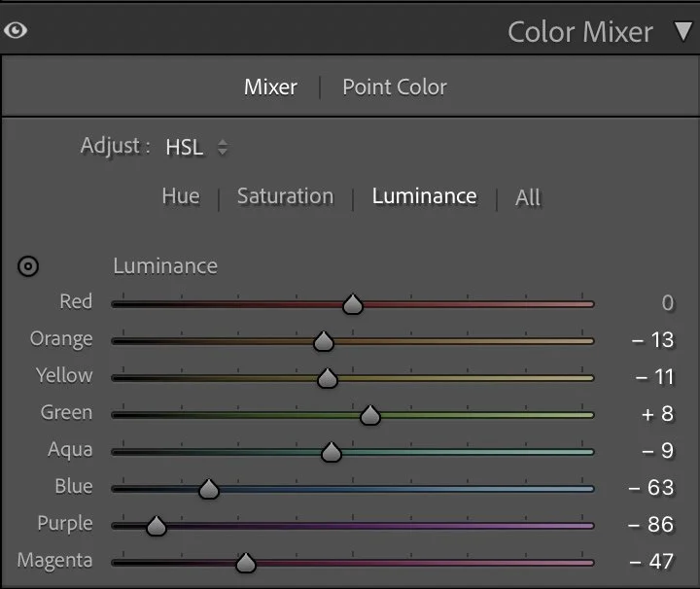Viewport: 700px width, 589px height.
Task: Click the Green value field showing +8
Action: [657, 414]
